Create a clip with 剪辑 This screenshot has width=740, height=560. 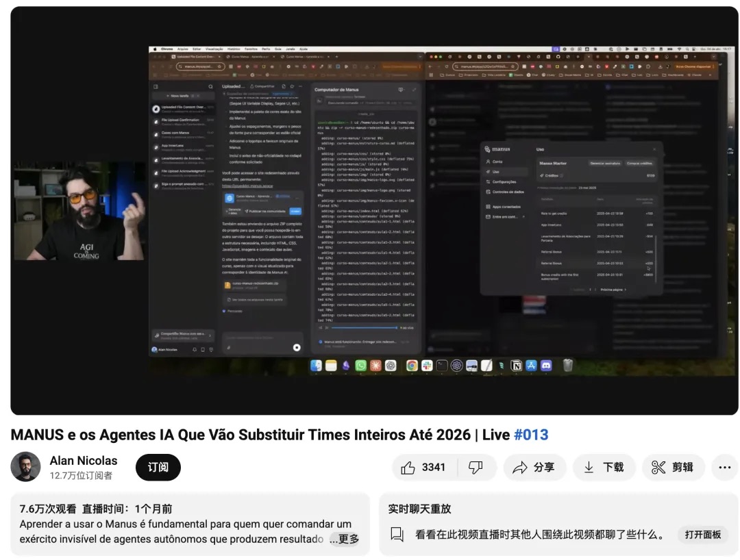673,467
